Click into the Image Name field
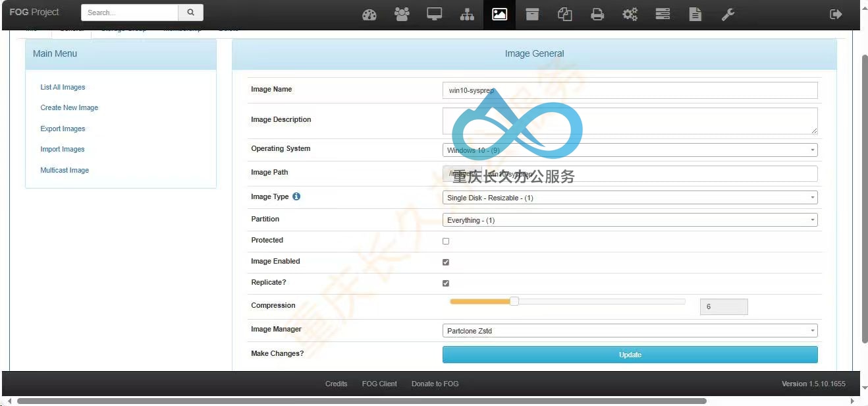 pyautogui.click(x=630, y=90)
